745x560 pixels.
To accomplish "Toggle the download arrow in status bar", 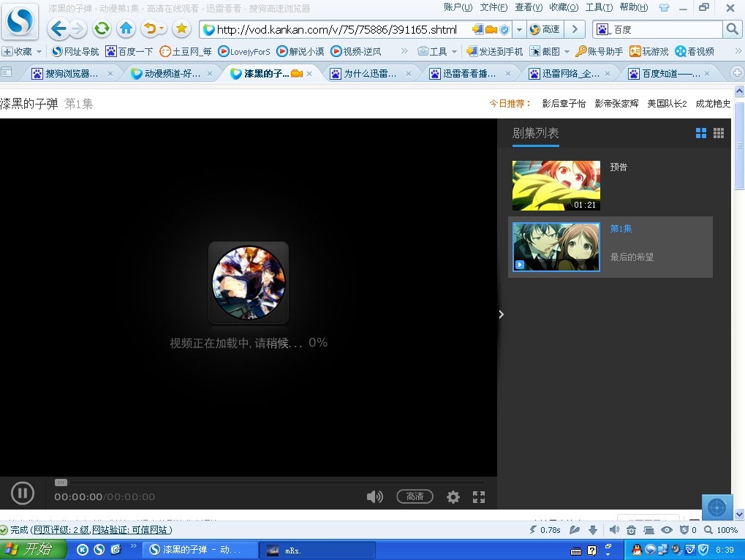I will (591, 529).
